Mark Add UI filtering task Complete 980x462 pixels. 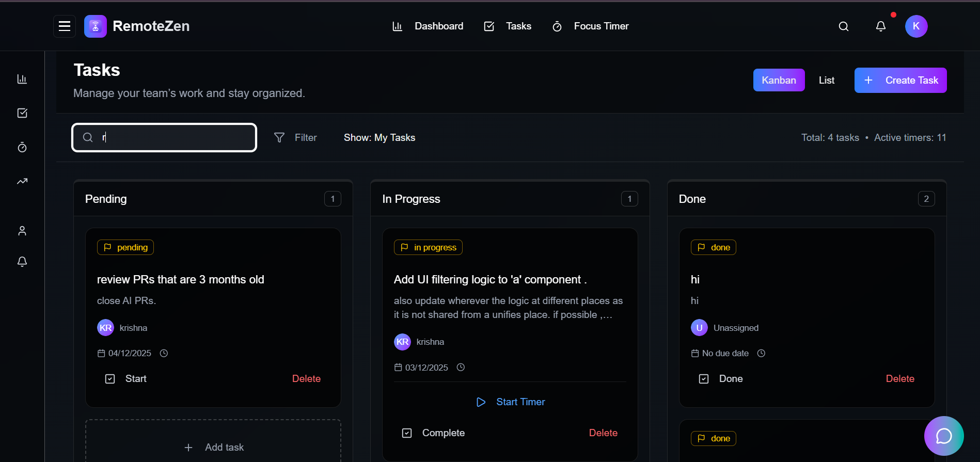pyautogui.click(x=433, y=433)
